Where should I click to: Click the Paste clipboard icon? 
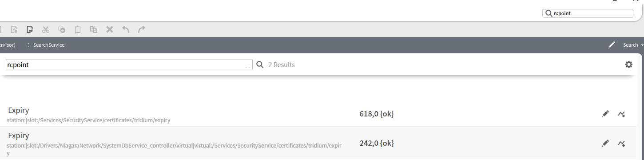tap(78, 30)
